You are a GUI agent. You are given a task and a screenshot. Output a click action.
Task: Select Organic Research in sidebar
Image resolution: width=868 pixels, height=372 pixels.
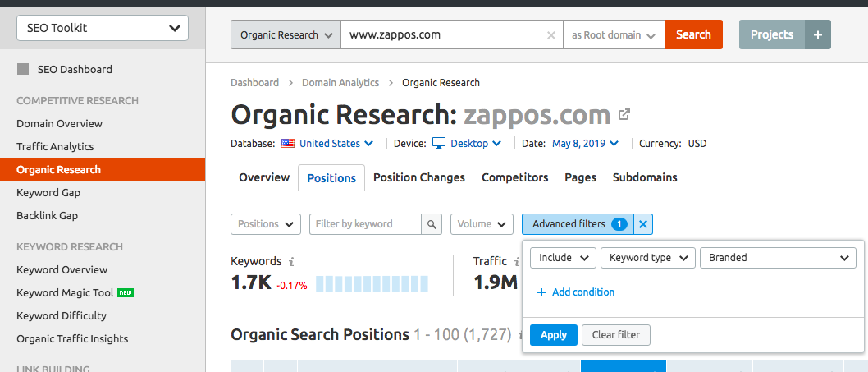pos(103,169)
